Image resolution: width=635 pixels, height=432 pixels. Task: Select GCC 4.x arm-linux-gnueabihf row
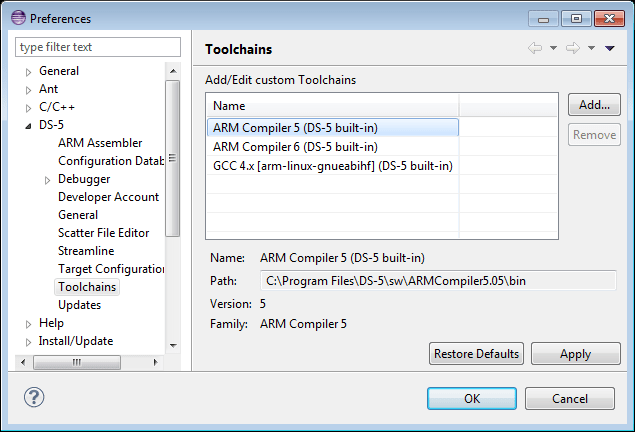[333, 166]
